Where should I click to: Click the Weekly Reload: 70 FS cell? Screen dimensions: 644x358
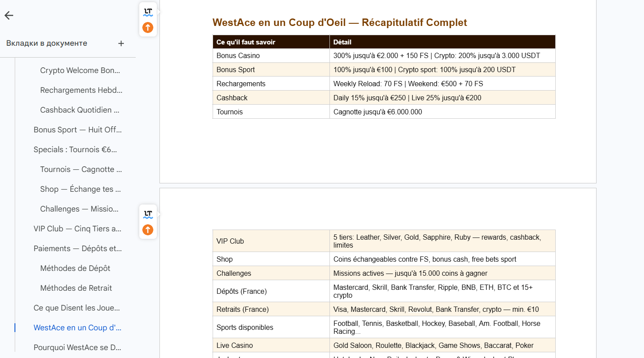click(442, 84)
